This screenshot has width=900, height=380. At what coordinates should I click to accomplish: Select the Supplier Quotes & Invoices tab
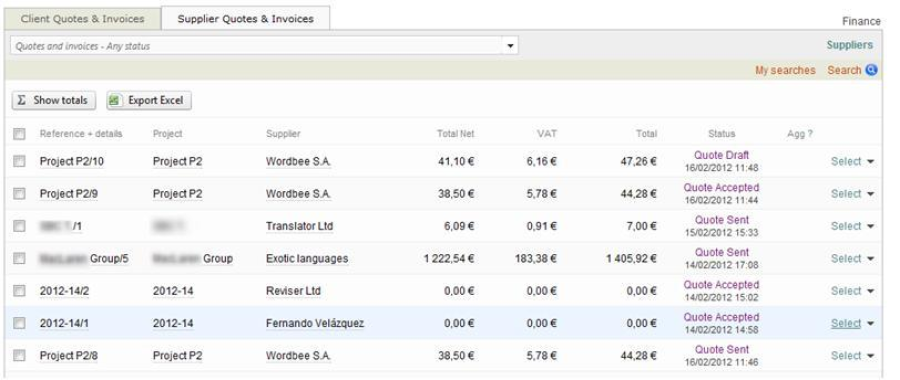(x=246, y=19)
